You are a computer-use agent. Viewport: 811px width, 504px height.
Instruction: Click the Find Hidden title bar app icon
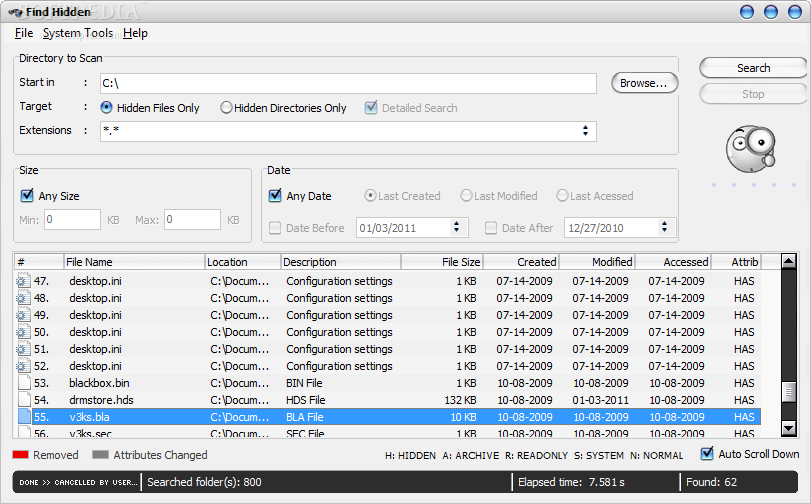(16, 12)
